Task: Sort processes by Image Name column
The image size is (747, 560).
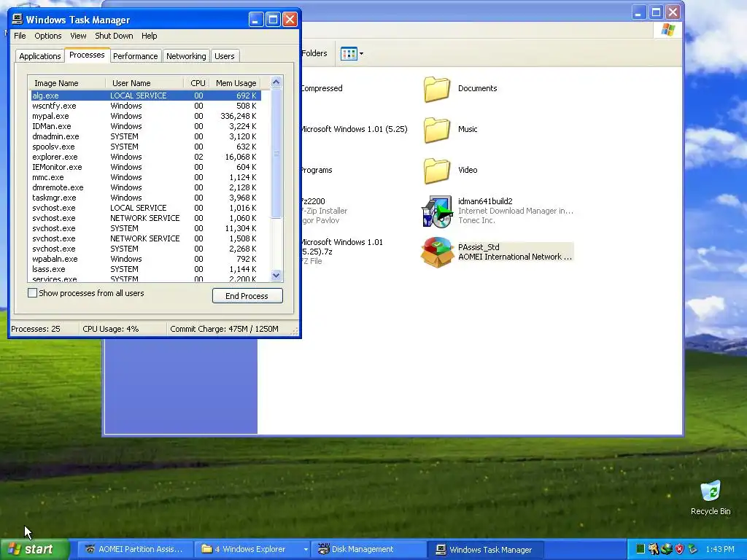Action: (66, 83)
